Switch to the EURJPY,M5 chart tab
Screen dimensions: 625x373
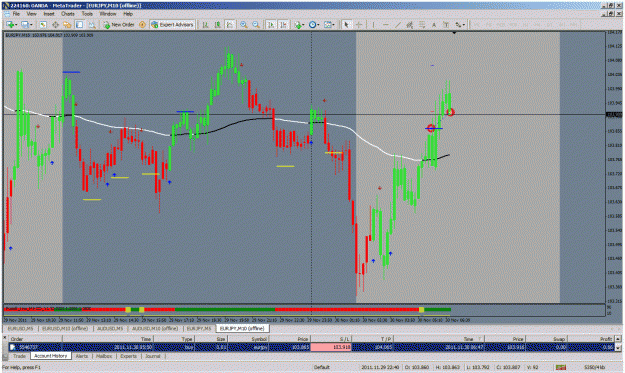199,328
